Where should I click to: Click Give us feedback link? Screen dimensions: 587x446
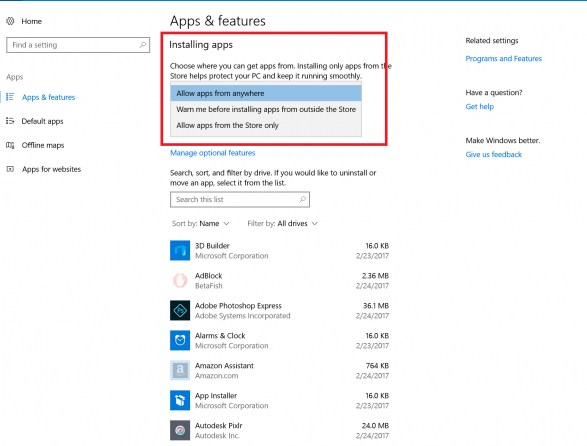click(493, 154)
